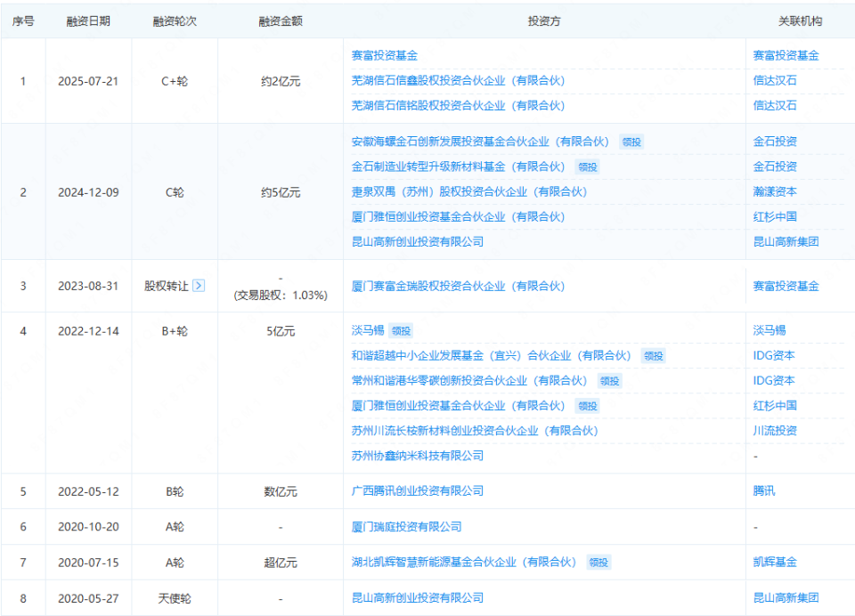The image size is (855, 616).
Task: Open 常州和谐港华零碳创新投资合伙企业 link
Action: (x=469, y=381)
